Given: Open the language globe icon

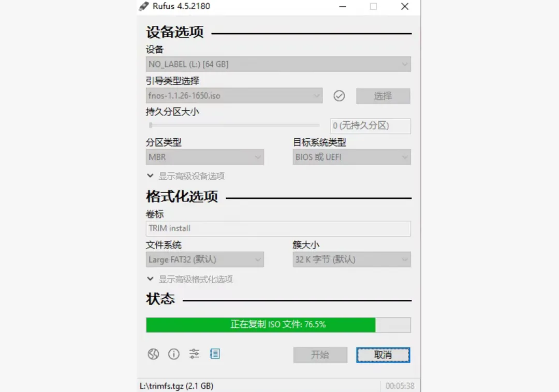Looking at the screenshot, I should tap(153, 354).
